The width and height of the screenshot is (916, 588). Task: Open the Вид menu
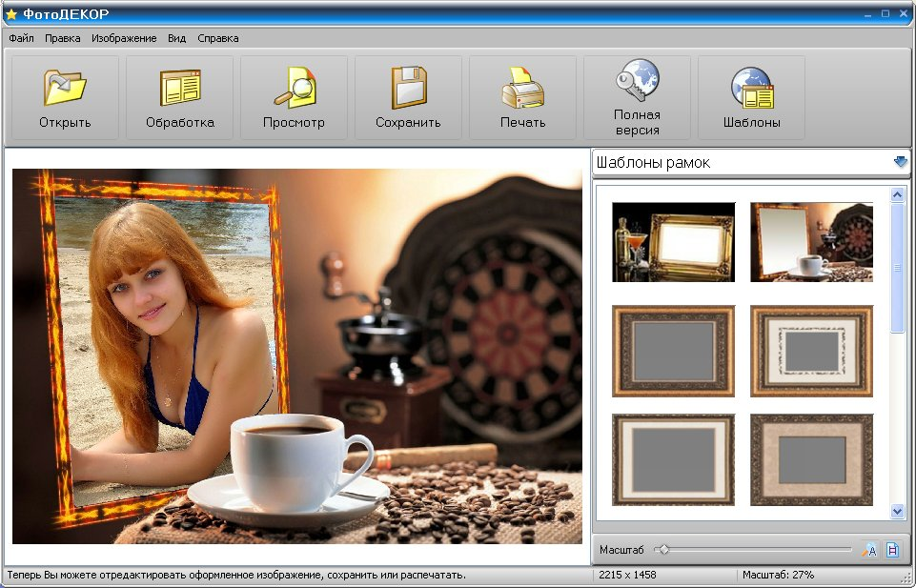(176, 38)
